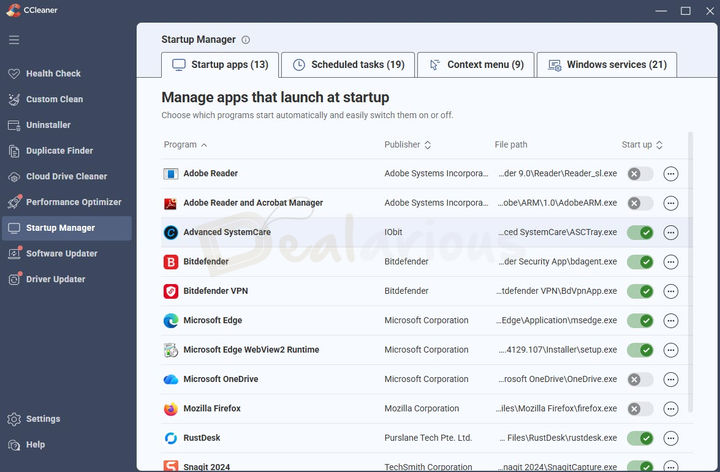Image resolution: width=720 pixels, height=472 pixels.
Task: Turn off the Bitdefender agent (bdagent.exe) toggle
Action: click(640, 262)
